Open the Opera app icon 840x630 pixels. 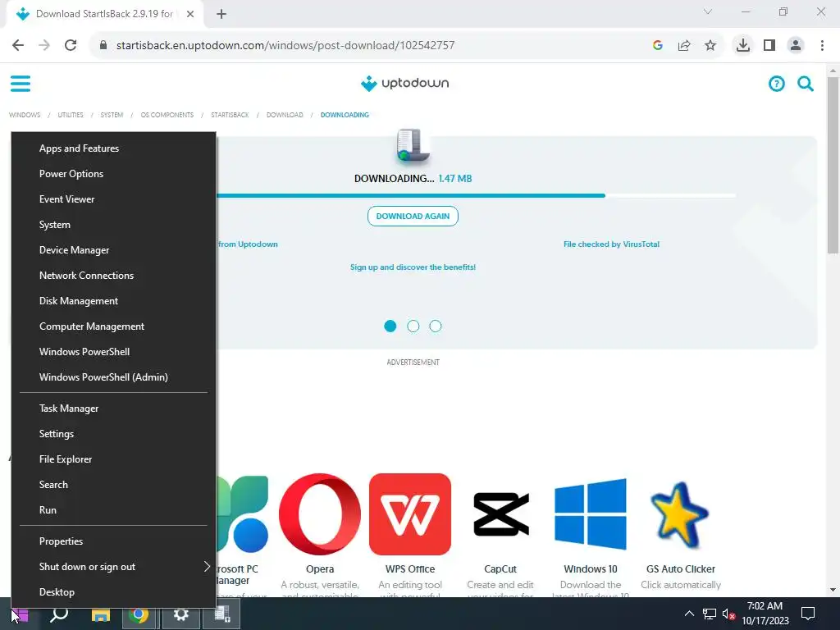[x=320, y=514]
